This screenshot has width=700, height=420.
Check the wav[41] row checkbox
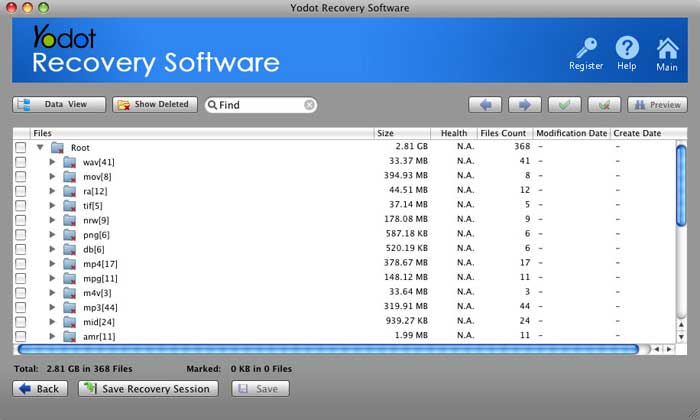(x=21, y=162)
